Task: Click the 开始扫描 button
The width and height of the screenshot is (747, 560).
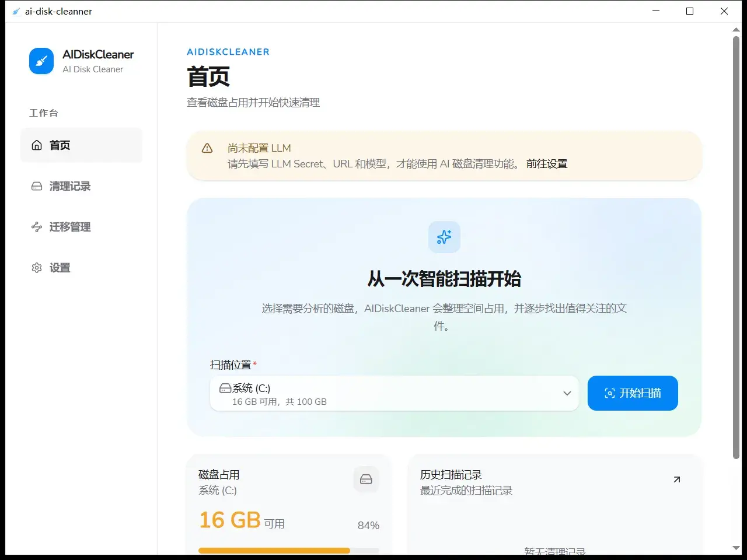Action: coord(633,393)
